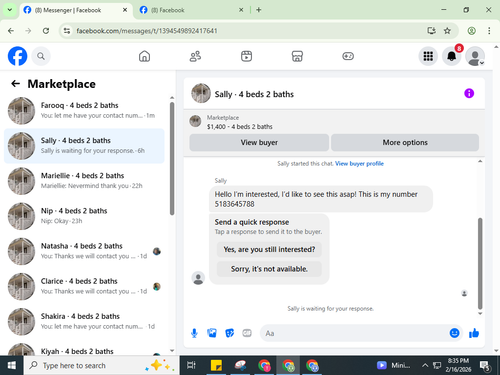Viewport: 500px width, 375px height.
Task: Click the View buyer button
Action: [x=259, y=143]
